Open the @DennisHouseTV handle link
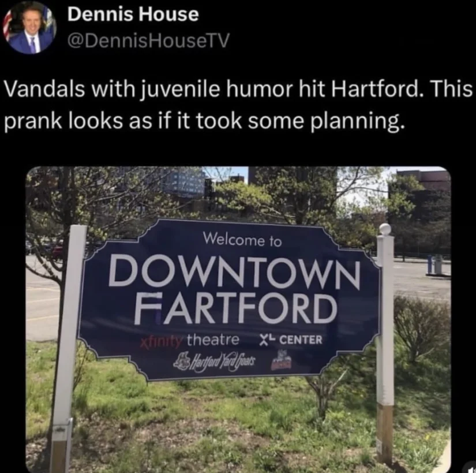This screenshot has height=473, width=476. coord(148,40)
